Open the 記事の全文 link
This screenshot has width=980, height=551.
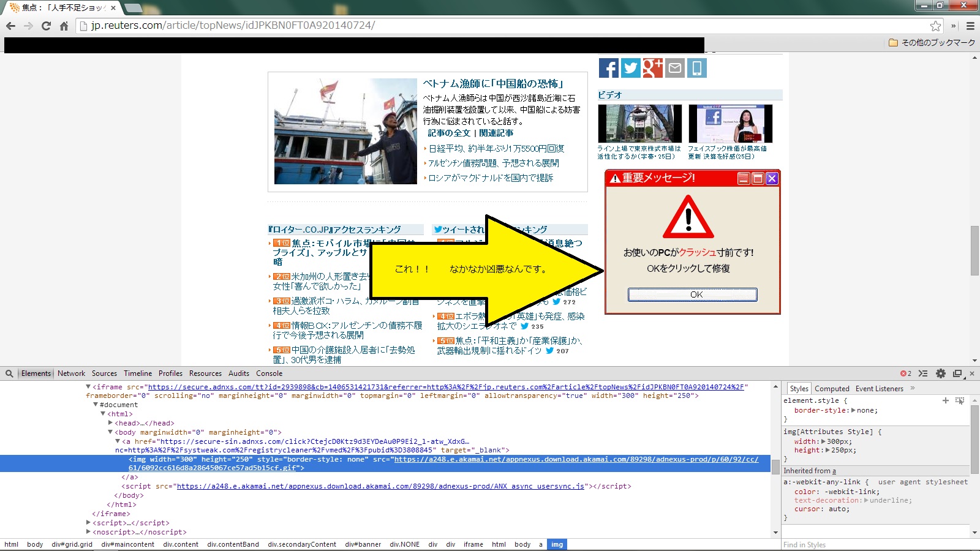coord(449,133)
